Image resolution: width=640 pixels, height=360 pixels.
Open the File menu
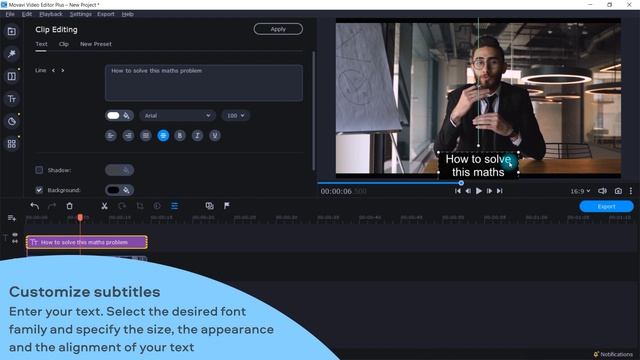[10, 14]
